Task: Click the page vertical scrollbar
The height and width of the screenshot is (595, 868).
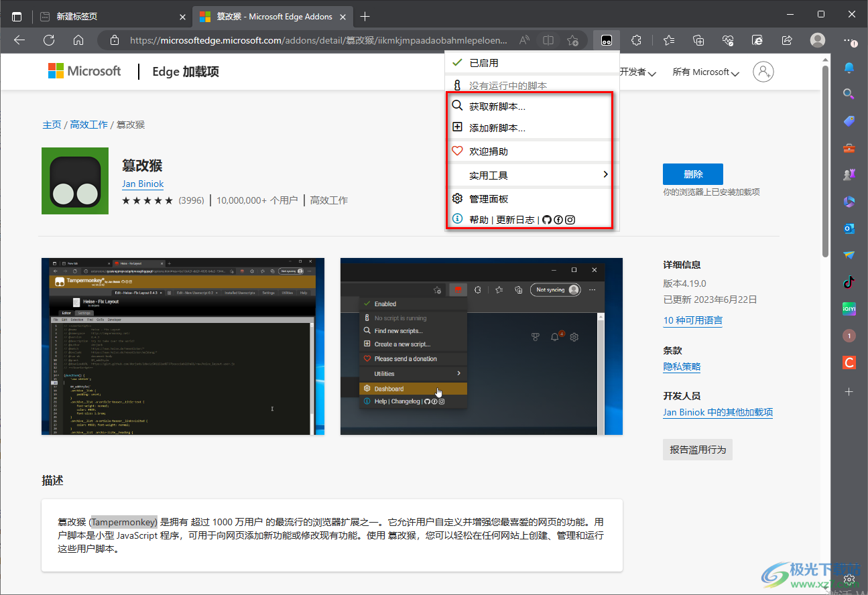Action: coord(826,161)
